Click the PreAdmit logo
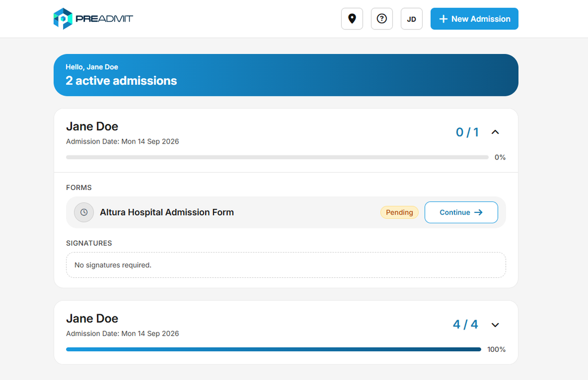This screenshot has width=588, height=380. pyautogui.click(x=93, y=19)
